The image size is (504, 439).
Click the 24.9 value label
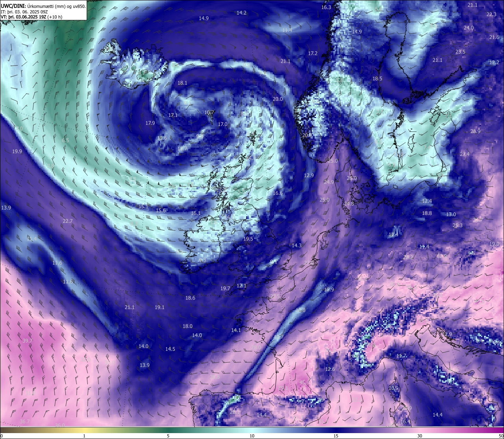point(328,182)
